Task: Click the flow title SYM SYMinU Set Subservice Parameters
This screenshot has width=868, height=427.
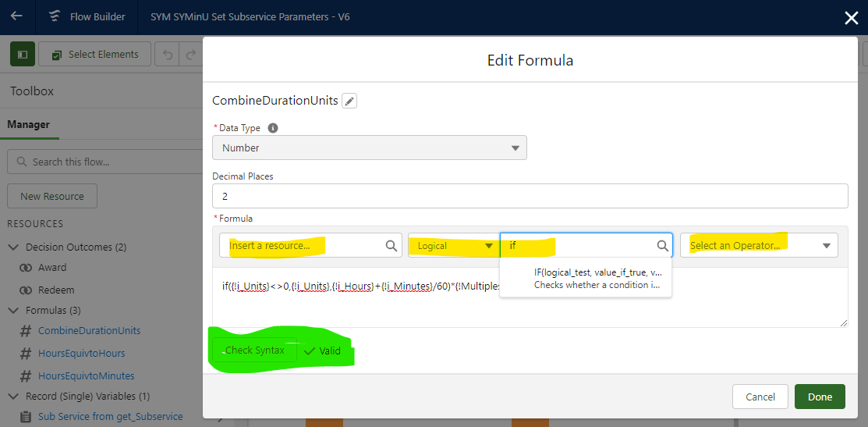Action: (x=250, y=16)
